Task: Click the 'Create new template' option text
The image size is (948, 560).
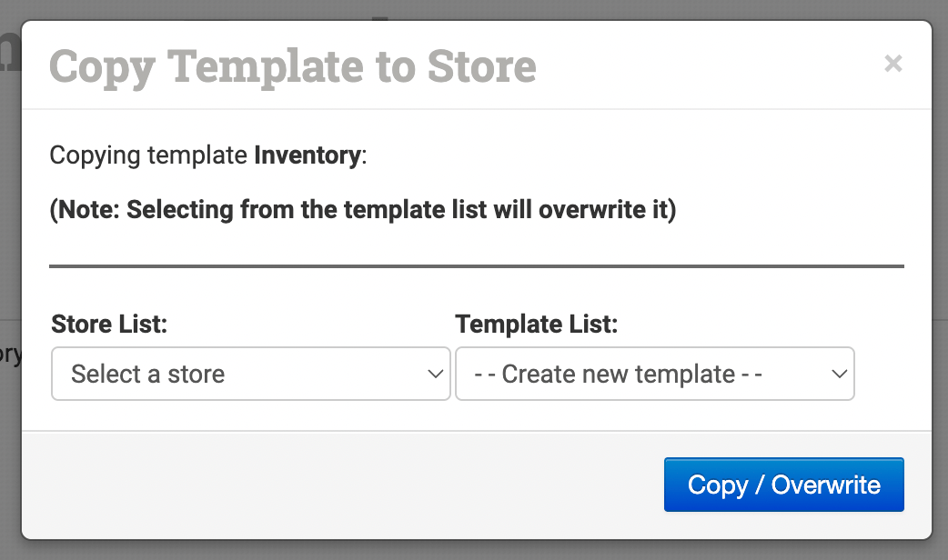Action: point(618,374)
